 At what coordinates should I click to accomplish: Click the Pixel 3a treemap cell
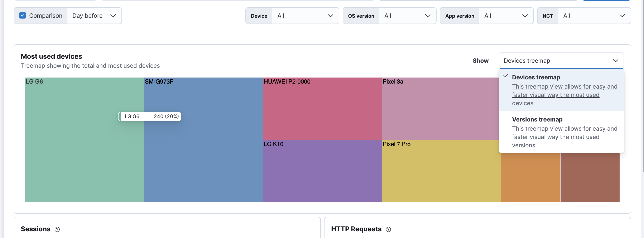pyautogui.click(x=440, y=107)
